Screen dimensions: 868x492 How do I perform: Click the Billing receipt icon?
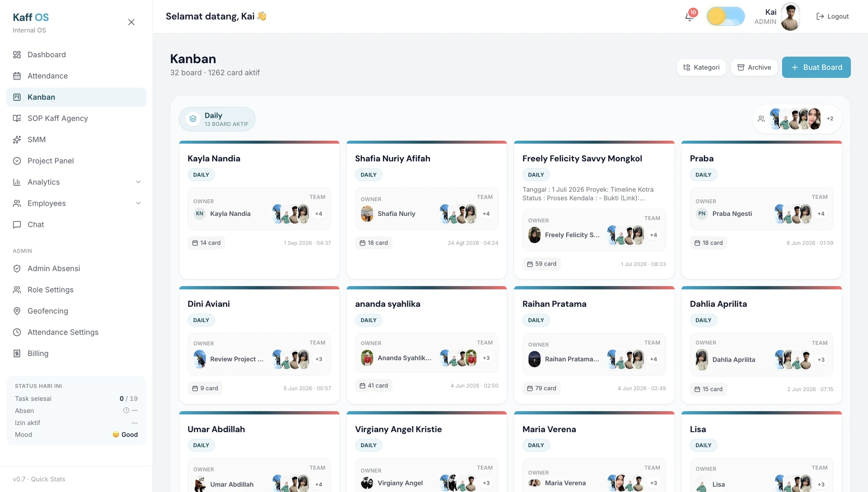(17, 353)
